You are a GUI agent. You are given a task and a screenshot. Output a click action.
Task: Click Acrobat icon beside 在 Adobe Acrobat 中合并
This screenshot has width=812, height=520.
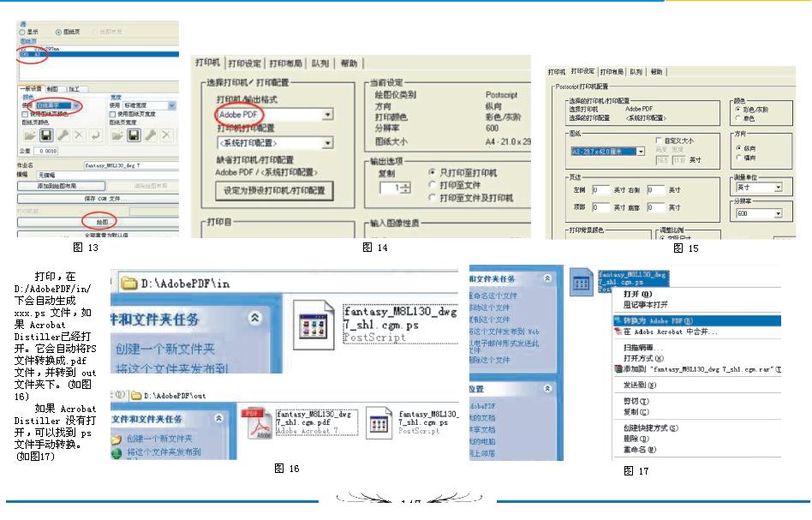tap(618, 332)
